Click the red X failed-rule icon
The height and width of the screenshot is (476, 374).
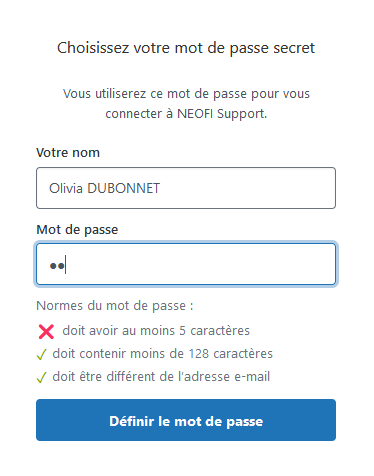[x=46, y=332]
